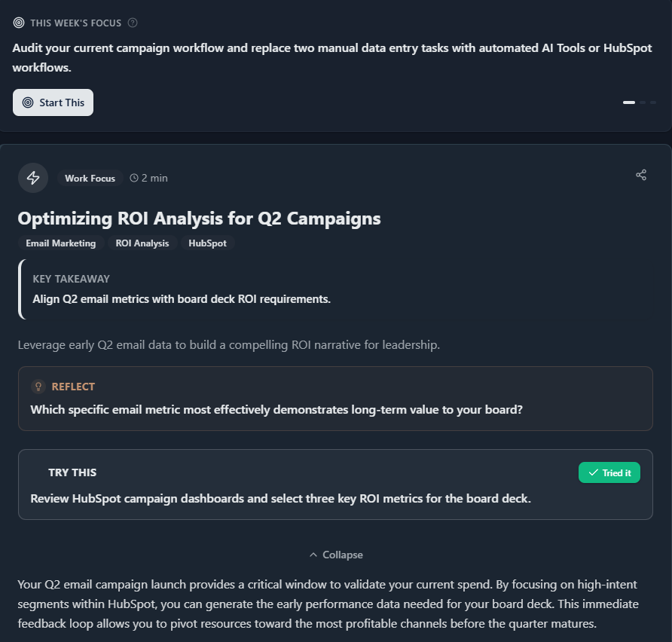Click the checkmark icon in Tried it
Image resolution: width=672 pixels, height=642 pixels.
coord(593,472)
